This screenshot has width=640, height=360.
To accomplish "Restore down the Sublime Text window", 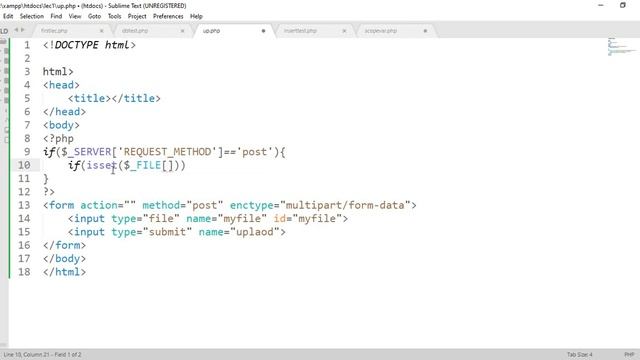I will coord(623,5).
